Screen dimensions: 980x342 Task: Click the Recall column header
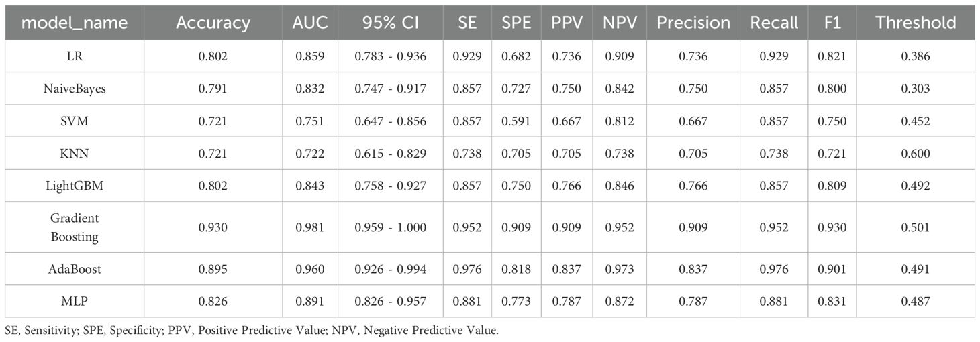(774, 23)
